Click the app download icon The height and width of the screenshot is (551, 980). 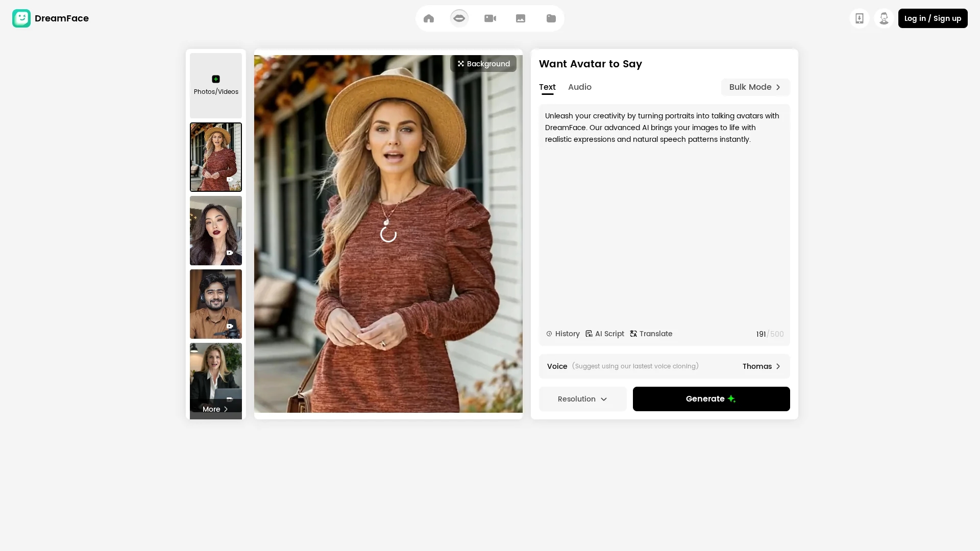(x=860, y=18)
